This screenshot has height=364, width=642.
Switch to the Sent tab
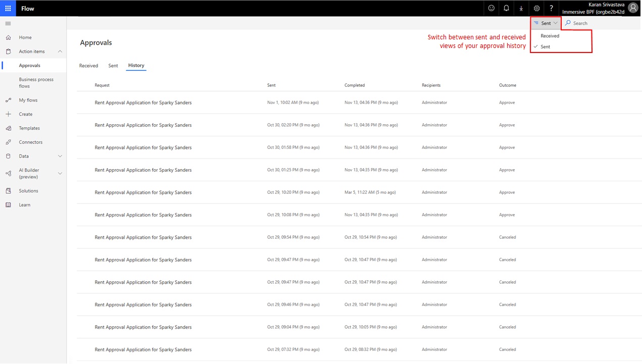[113, 66]
